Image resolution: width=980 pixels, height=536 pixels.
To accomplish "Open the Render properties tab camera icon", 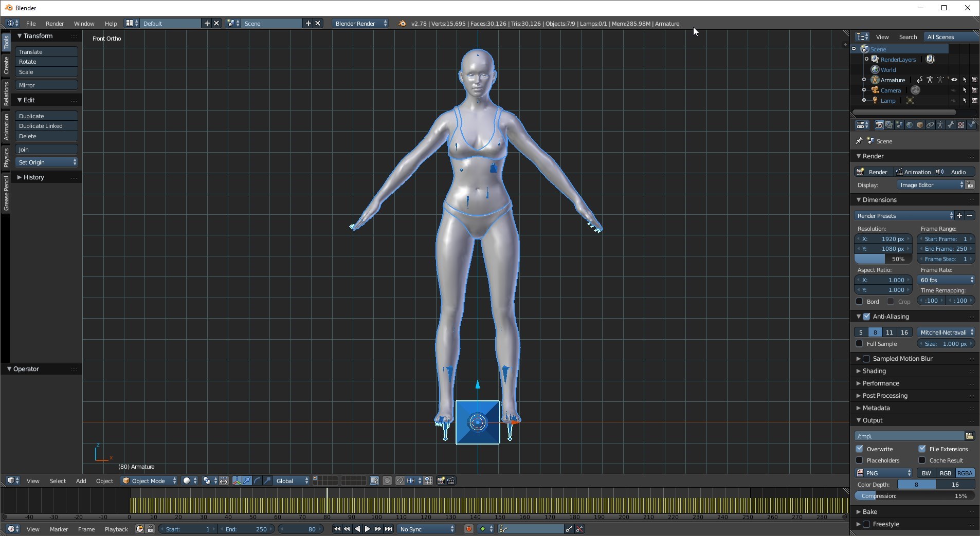I will click(879, 125).
